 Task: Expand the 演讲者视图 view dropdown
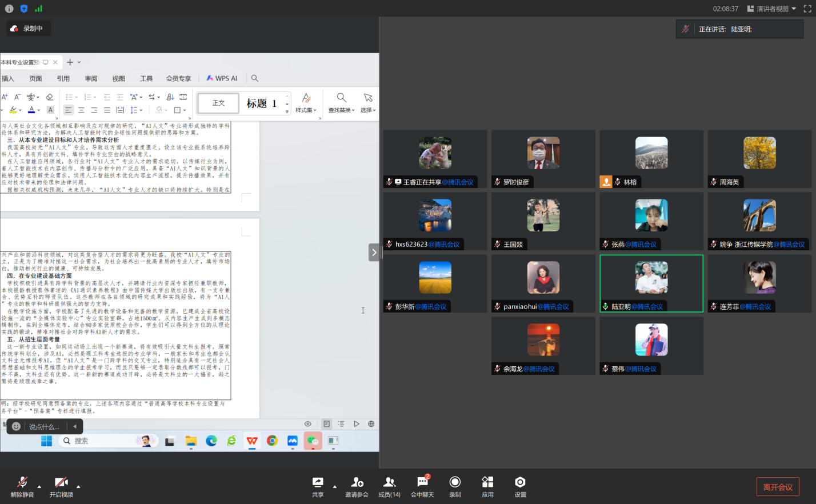coord(771,9)
